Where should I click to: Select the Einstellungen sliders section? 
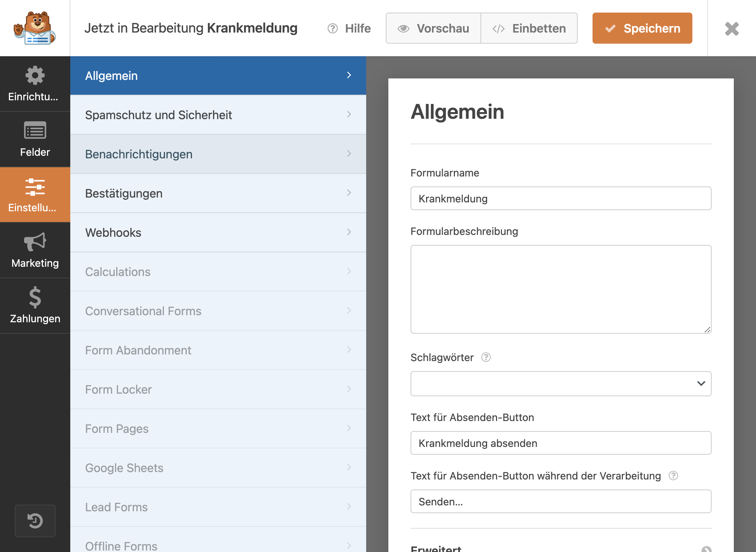35,195
